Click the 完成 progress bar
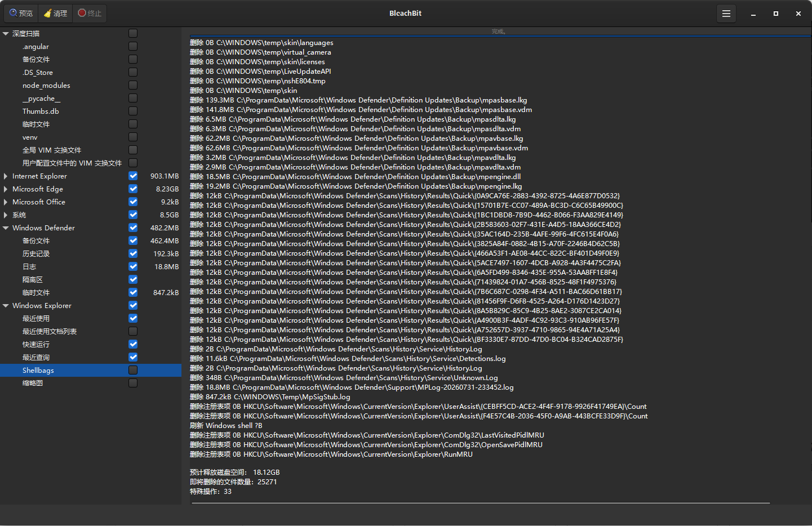 (500, 32)
